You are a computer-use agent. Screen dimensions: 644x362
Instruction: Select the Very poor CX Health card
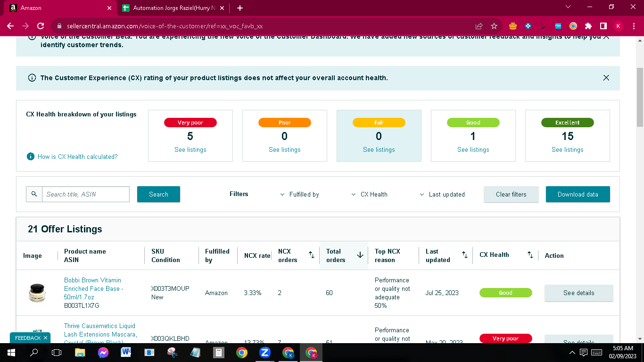(190, 136)
